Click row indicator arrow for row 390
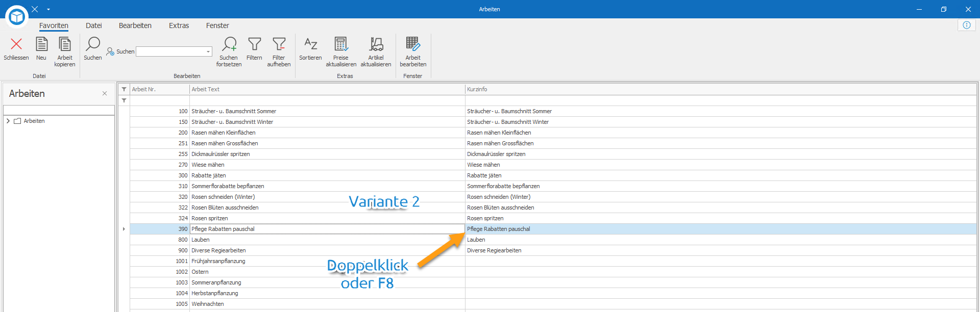The height and width of the screenshot is (312, 980). click(124, 229)
